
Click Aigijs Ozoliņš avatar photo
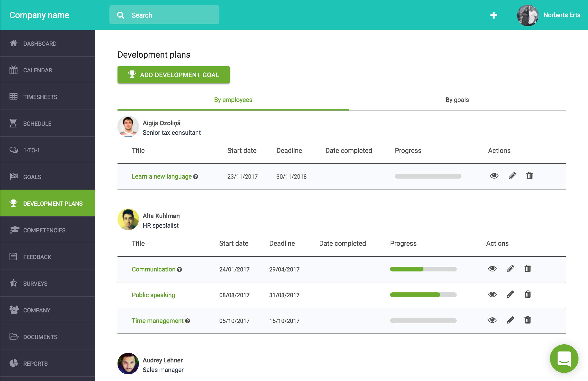point(128,126)
